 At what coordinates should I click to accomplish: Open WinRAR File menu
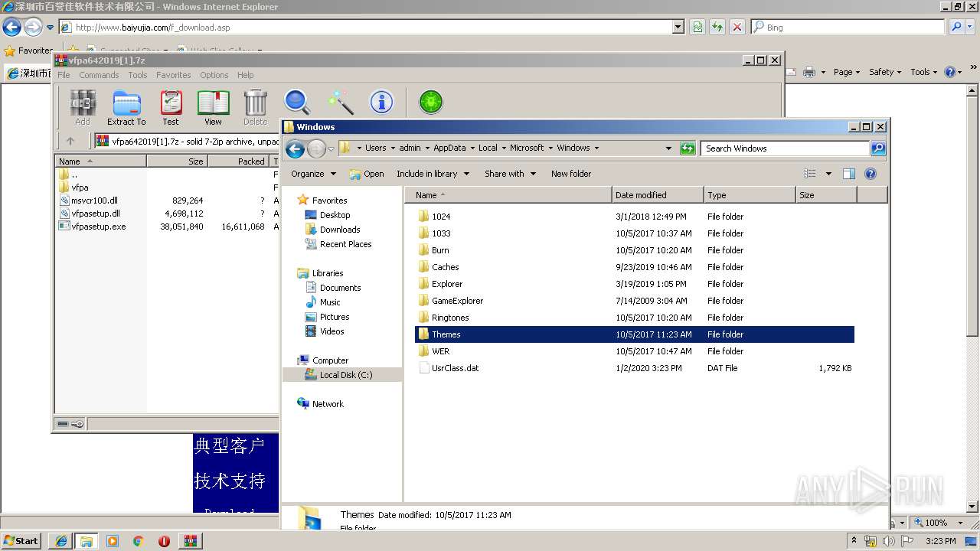[64, 75]
